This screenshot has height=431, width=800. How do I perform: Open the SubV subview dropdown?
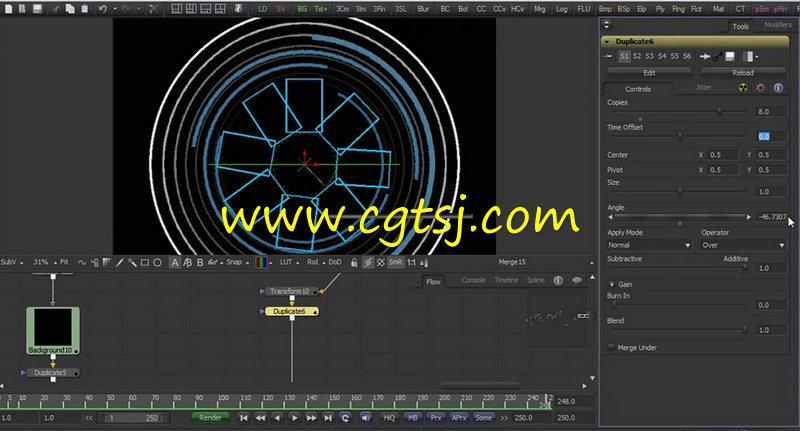point(11,262)
